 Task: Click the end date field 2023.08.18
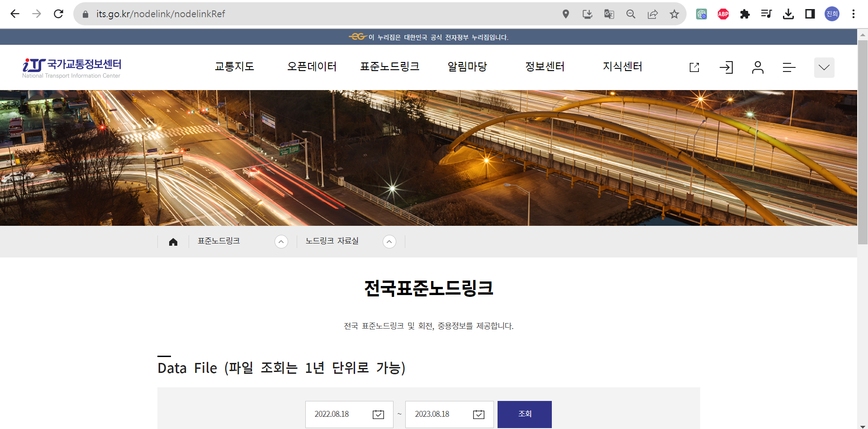click(449, 415)
